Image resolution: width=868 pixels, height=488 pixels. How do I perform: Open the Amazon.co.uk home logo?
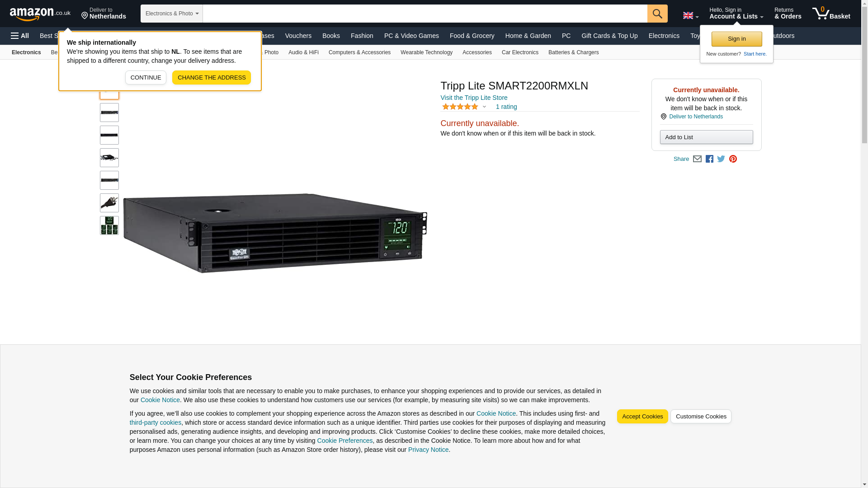point(40,14)
